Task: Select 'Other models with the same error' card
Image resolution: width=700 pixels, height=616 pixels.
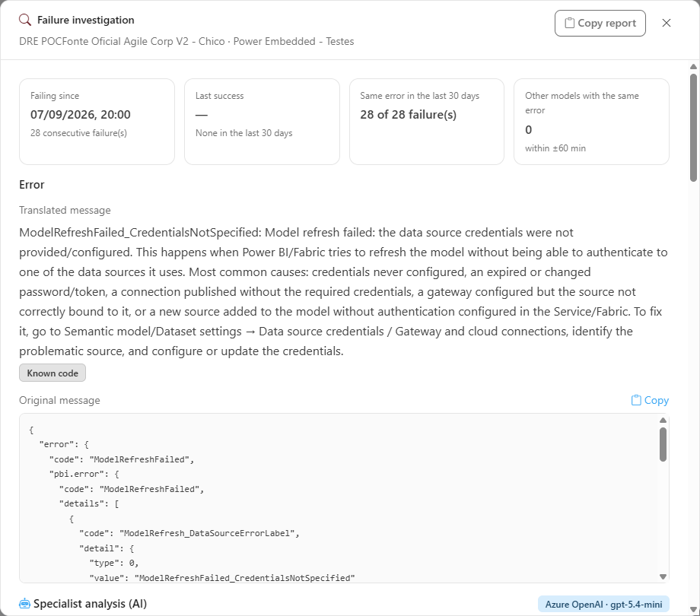Action: pos(591,122)
